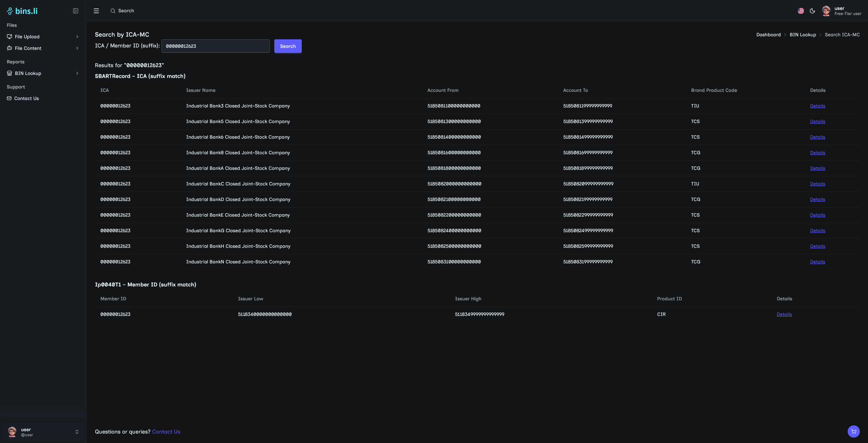The width and height of the screenshot is (868, 443).
Task: Select Issuer Low 5118340000000000000
Action: click(x=265, y=314)
